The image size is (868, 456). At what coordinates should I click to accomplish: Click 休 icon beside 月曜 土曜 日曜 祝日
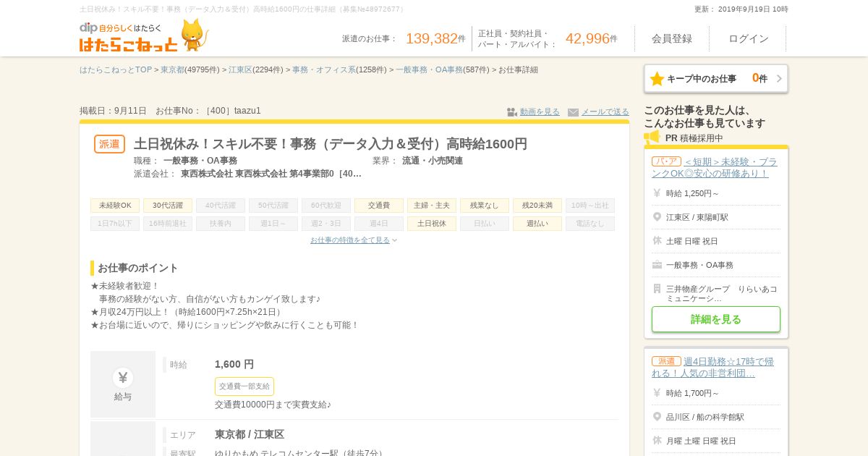click(657, 441)
